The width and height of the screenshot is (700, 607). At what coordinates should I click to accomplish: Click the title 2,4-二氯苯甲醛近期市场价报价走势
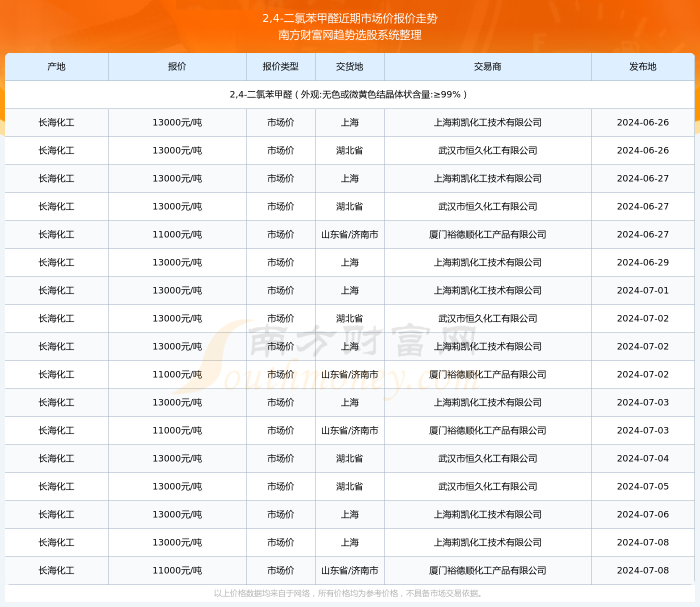(350, 18)
